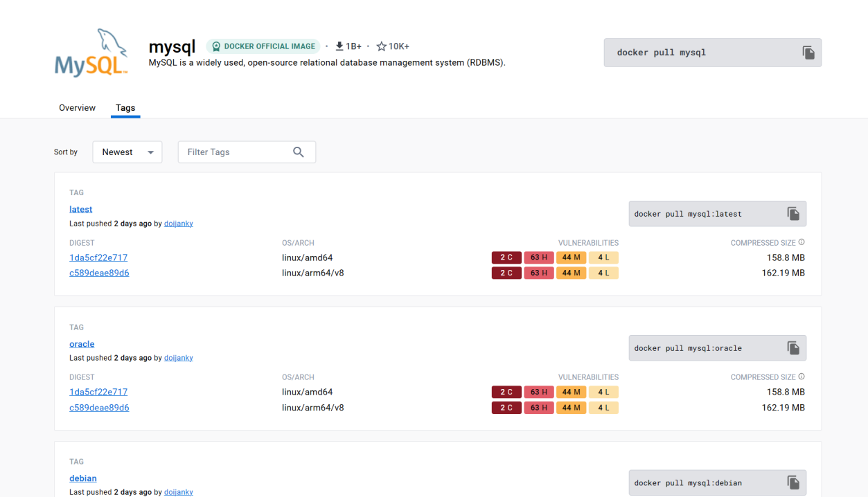The height and width of the screenshot is (497, 868).
Task: Copy the mysql:debian pull command
Action: coord(793,482)
